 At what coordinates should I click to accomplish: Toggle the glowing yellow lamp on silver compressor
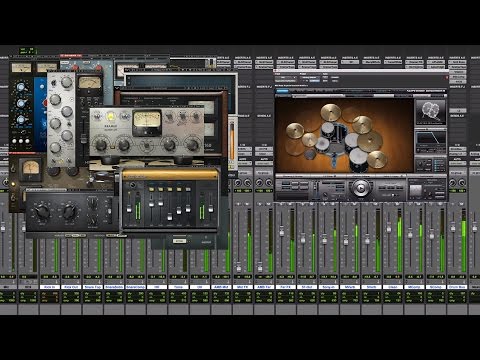point(110,117)
